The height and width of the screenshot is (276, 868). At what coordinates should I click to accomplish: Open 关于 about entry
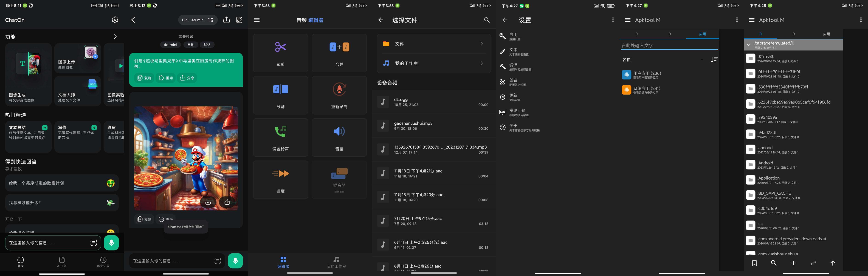558,128
